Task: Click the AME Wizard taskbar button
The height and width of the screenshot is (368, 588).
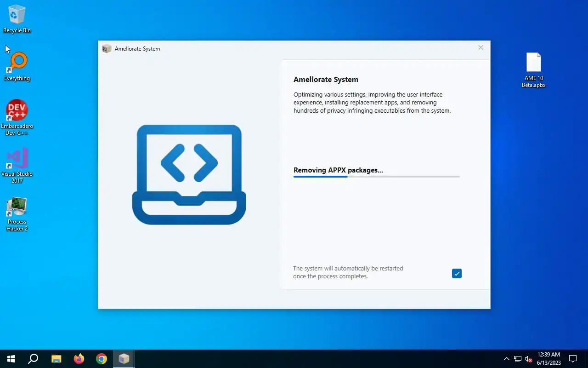Action: [124, 359]
